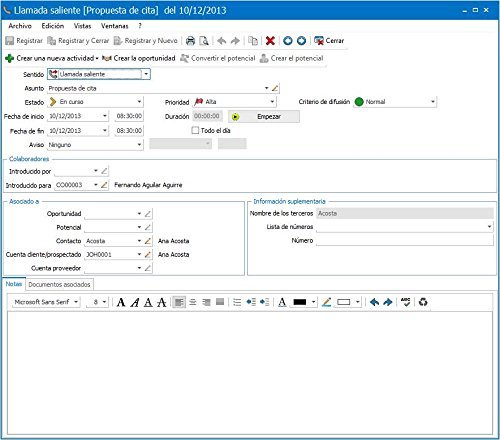Click Cuenta cliente/prospectado edit pencil

tap(148, 254)
